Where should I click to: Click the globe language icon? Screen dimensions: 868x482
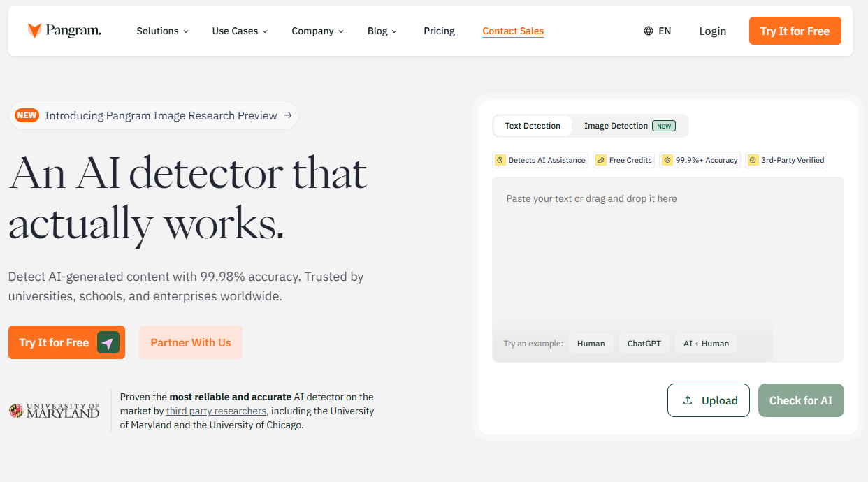click(x=649, y=31)
